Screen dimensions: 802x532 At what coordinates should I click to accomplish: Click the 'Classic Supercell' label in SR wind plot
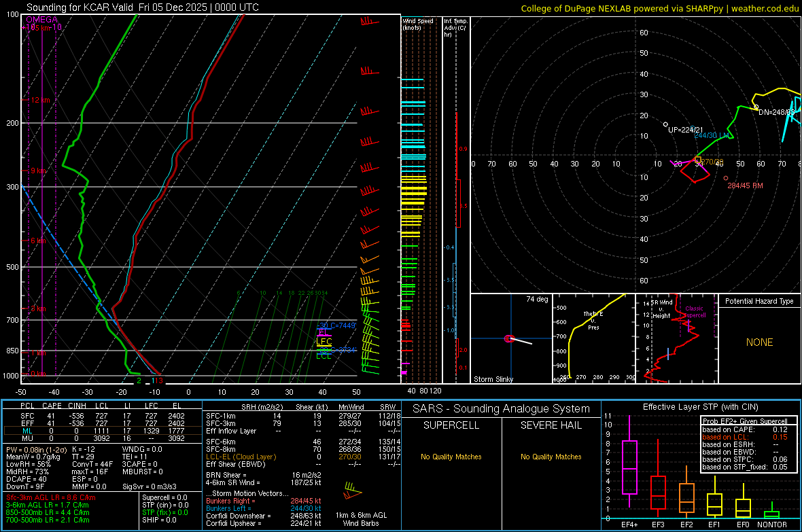pos(695,312)
